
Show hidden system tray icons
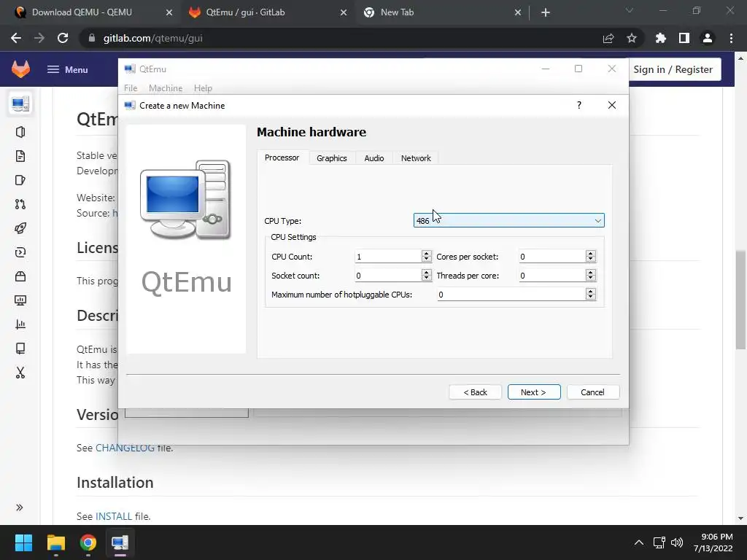pos(639,542)
